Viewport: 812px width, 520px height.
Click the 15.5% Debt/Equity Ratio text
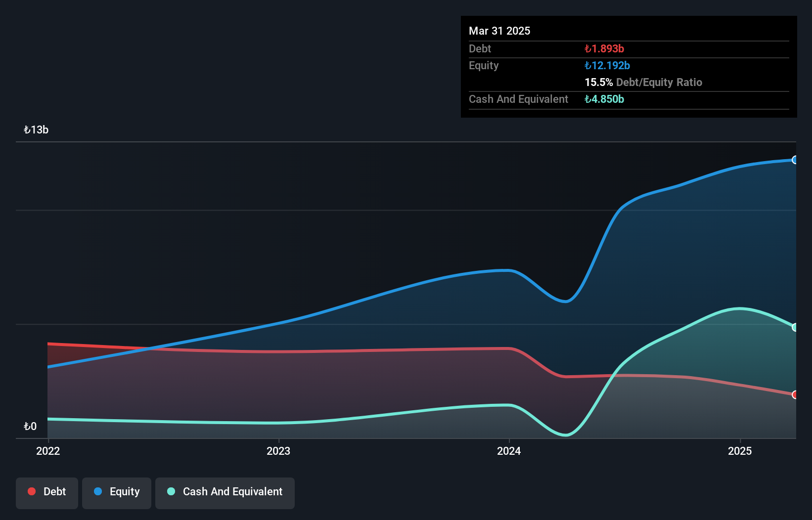click(643, 82)
